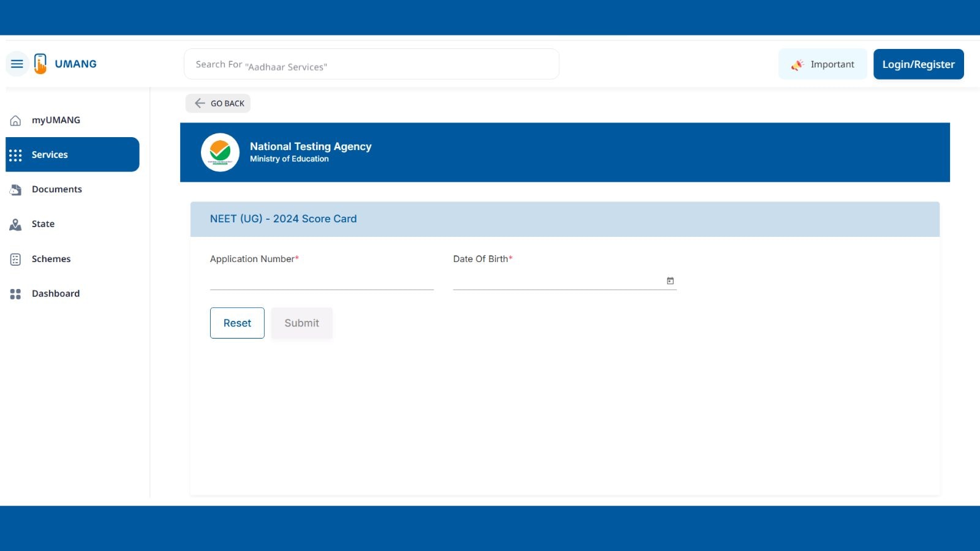
Task: Click the Ministry of Education text
Action: point(289,159)
